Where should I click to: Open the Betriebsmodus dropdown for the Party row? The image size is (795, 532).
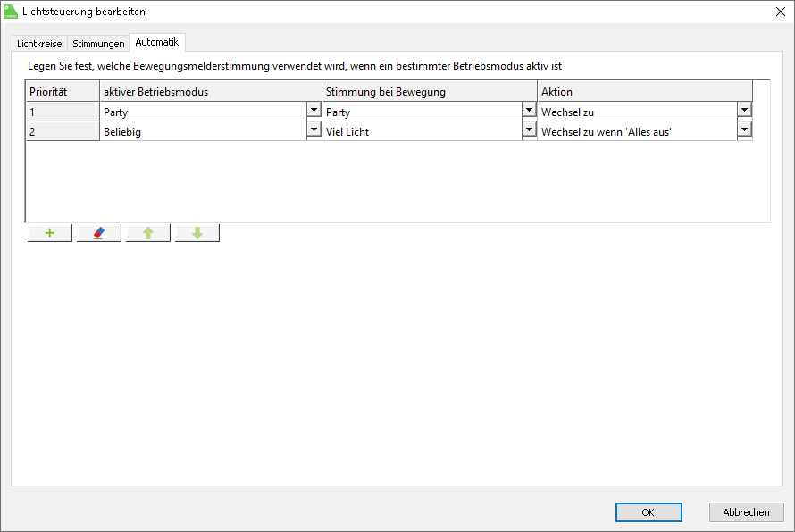click(314, 110)
